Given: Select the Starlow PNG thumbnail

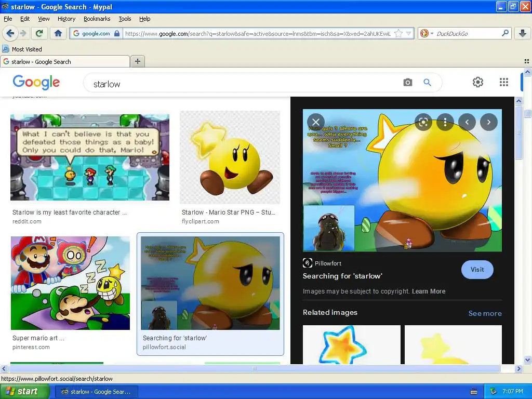Looking at the screenshot, I should click(230, 157).
